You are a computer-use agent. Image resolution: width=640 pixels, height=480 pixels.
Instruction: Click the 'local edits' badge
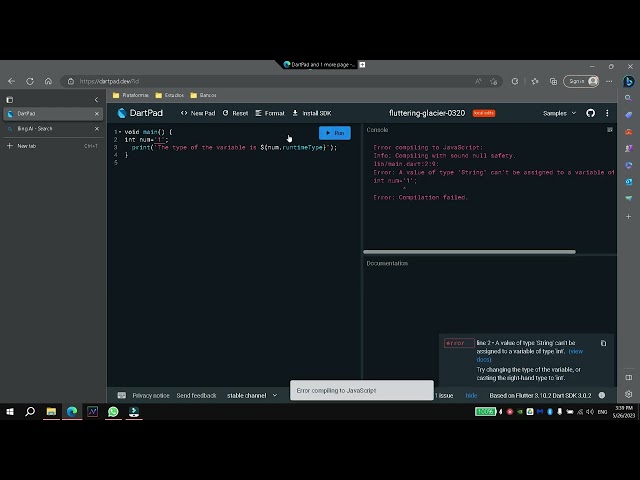pyautogui.click(x=484, y=113)
